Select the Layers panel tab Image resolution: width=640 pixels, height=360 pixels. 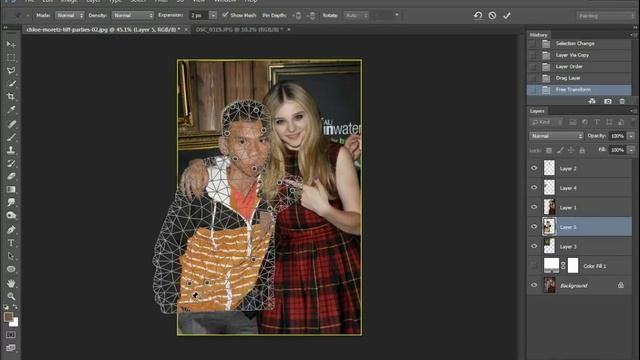(x=537, y=111)
